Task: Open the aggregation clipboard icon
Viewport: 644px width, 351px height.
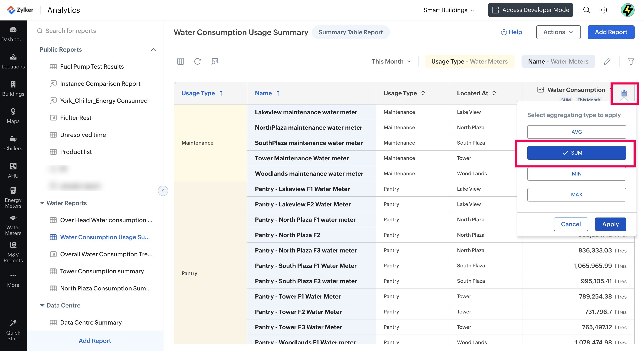Action: 624,93
